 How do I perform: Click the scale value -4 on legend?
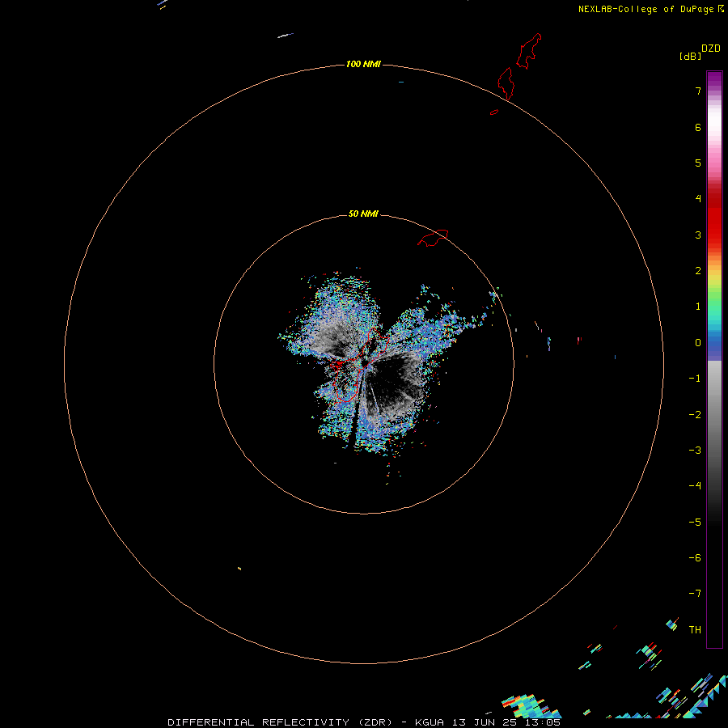(695, 486)
